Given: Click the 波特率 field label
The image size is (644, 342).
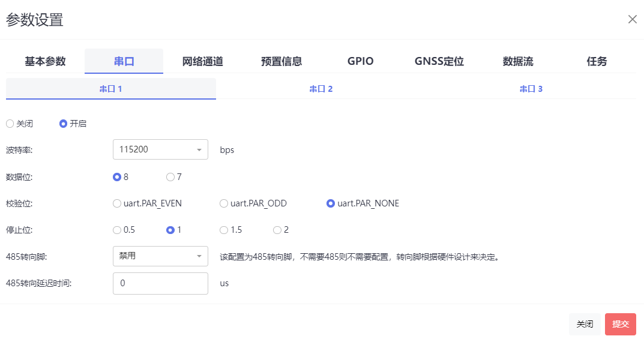Looking at the screenshot, I should (x=19, y=150).
